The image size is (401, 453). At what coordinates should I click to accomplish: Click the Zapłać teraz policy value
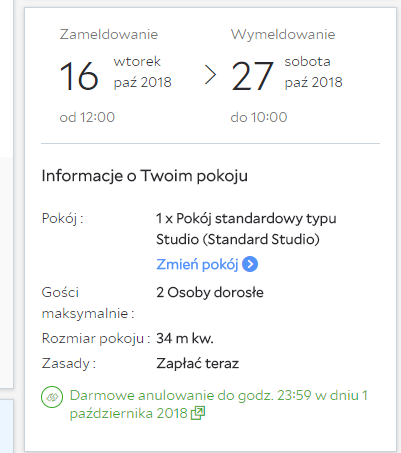click(198, 363)
